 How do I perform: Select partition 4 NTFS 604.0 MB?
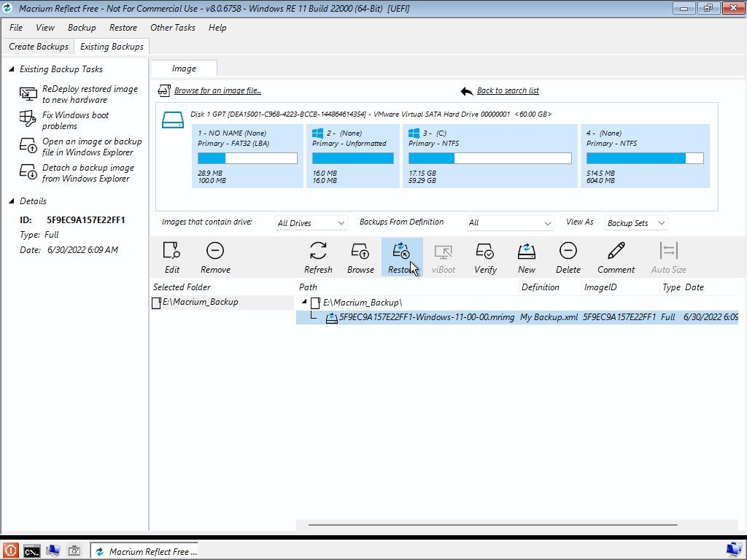point(645,156)
